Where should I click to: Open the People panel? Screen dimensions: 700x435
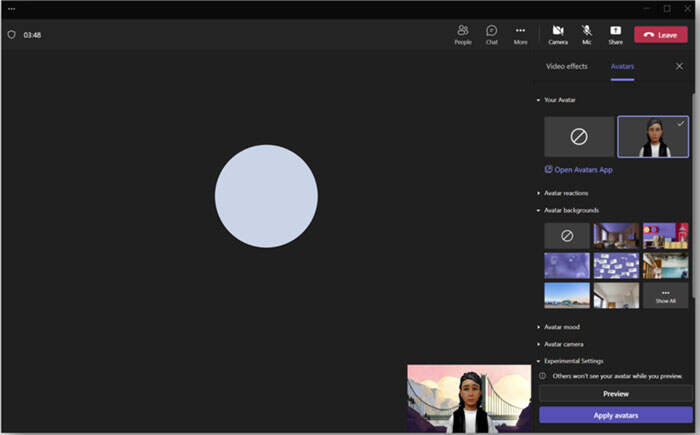point(463,34)
